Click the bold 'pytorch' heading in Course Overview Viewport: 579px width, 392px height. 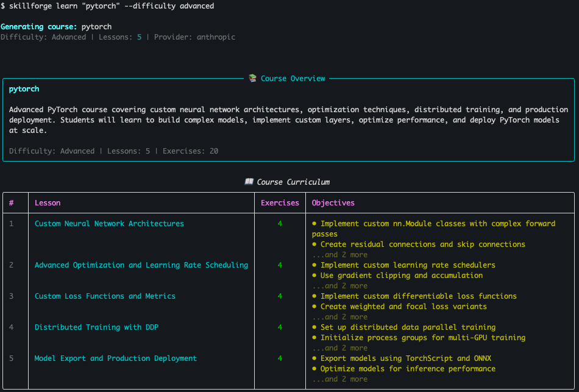pos(24,89)
